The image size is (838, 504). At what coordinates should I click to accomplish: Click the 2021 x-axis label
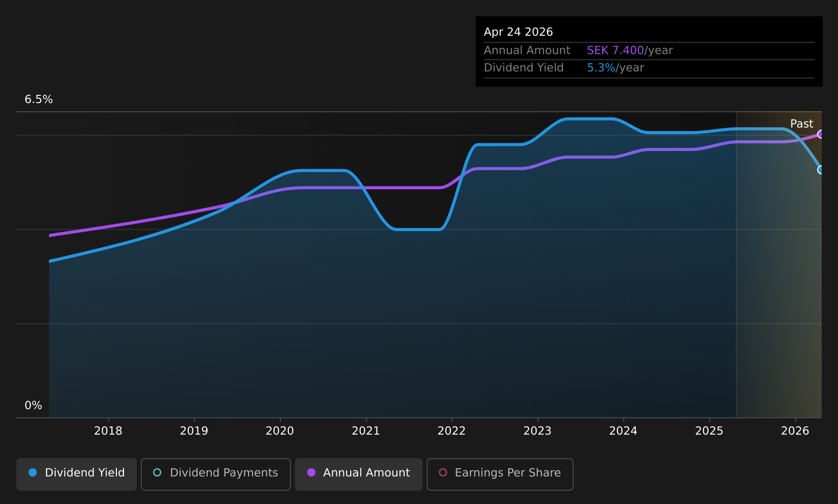tap(366, 431)
